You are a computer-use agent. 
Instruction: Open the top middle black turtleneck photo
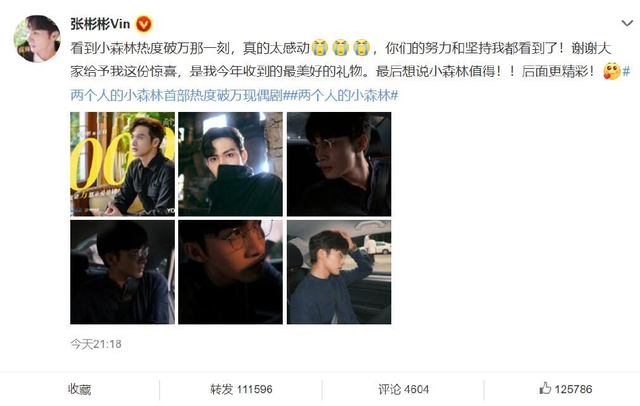(x=230, y=164)
